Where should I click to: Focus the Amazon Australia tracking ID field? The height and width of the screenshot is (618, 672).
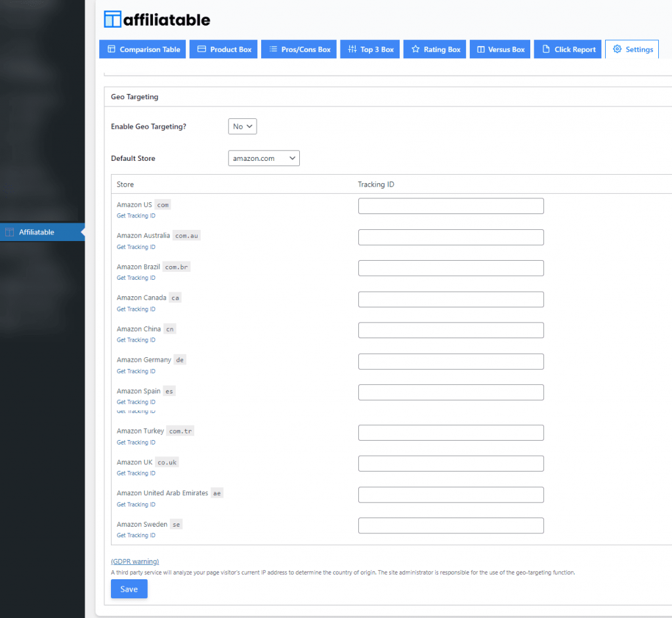click(x=451, y=237)
